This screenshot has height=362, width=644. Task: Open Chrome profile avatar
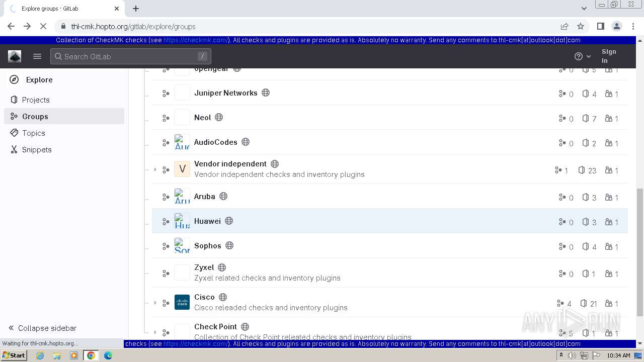click(x=616, y=26)
